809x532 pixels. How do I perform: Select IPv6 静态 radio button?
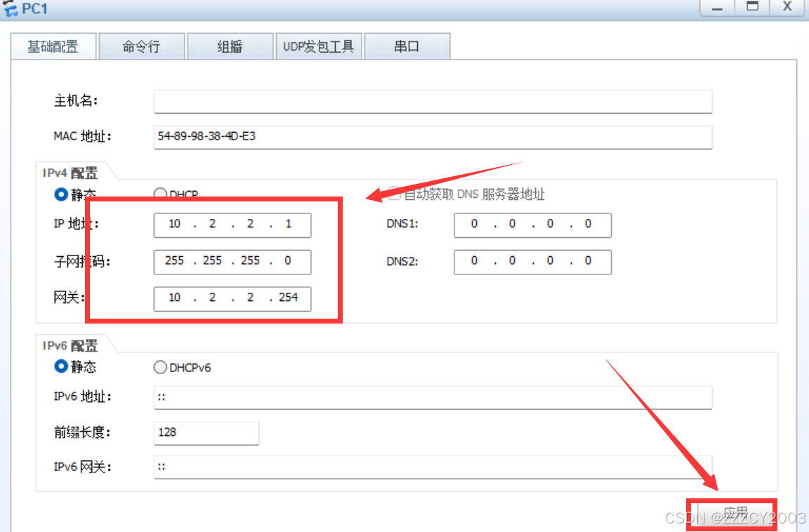coord(61,366)
